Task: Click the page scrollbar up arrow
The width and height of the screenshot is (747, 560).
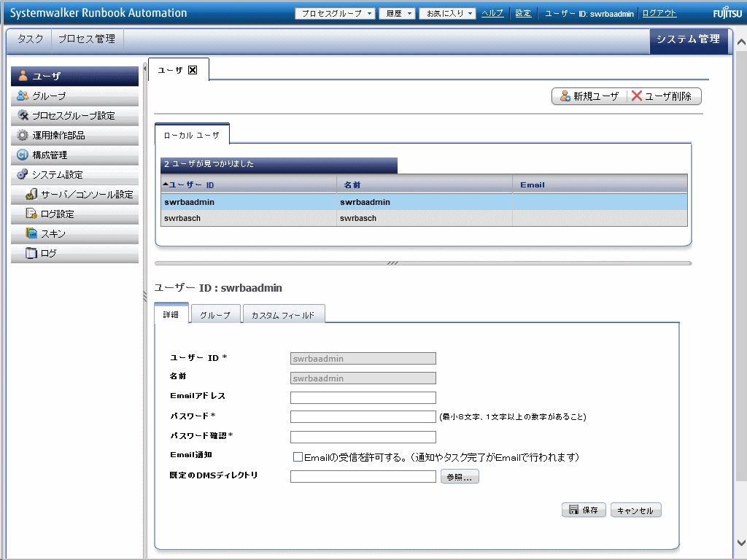Action: point(741,42)
